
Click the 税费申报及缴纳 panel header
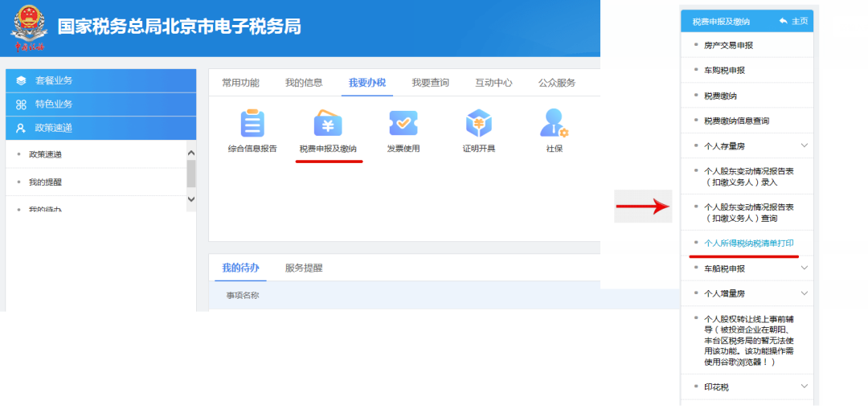[721, 22]
